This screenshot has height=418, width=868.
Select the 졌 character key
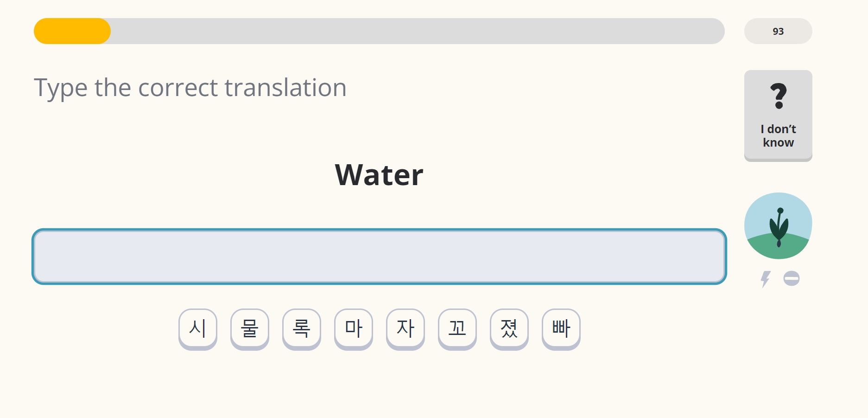click(509, 329)
